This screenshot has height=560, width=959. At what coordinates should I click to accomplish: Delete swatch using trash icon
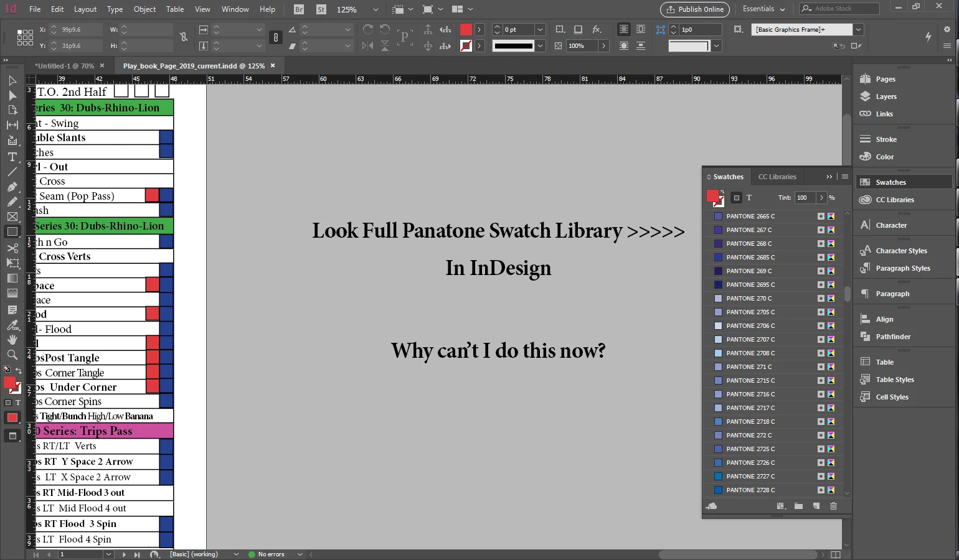833,506
